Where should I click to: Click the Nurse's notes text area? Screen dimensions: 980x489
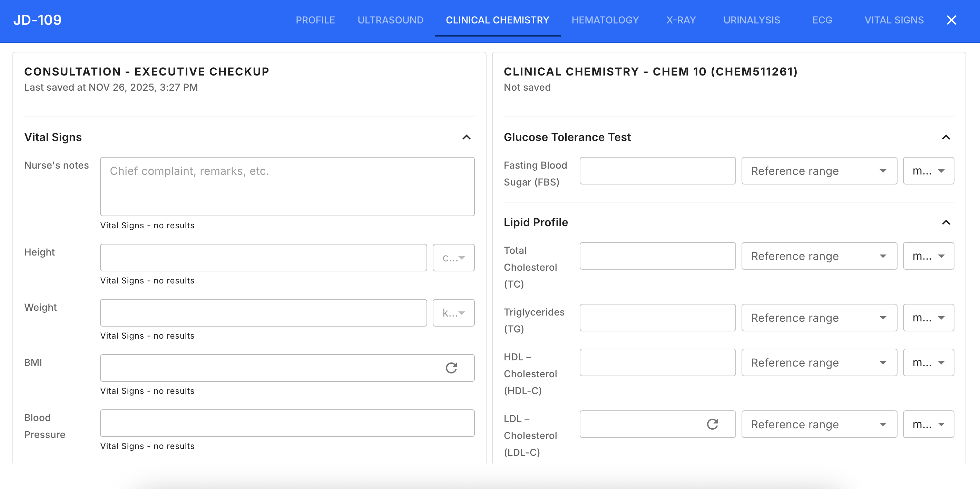(287, 186)
